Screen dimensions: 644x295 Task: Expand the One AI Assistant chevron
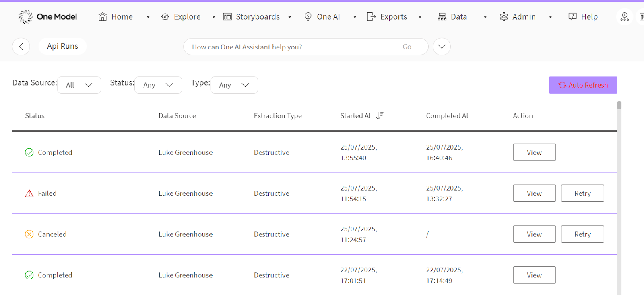[x=442, y=47]
